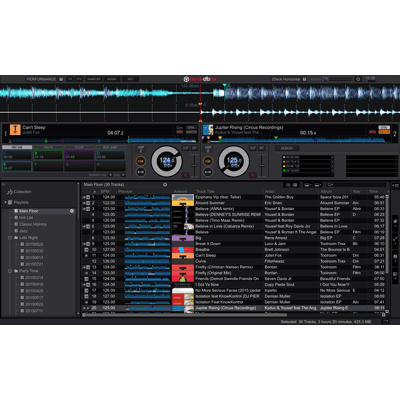Sort the track list by BPM column
The width and height of the screenshot is (400, 400).
tap(105, 192)
